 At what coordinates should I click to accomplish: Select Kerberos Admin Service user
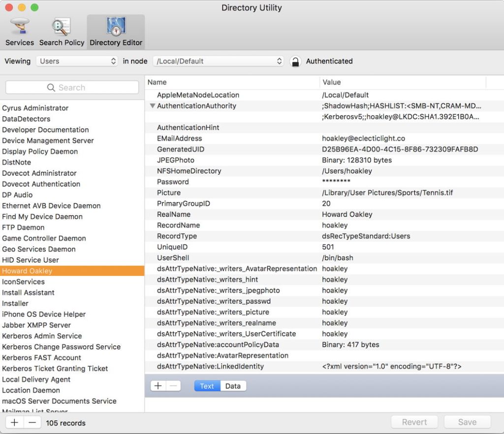coord(72,336)
